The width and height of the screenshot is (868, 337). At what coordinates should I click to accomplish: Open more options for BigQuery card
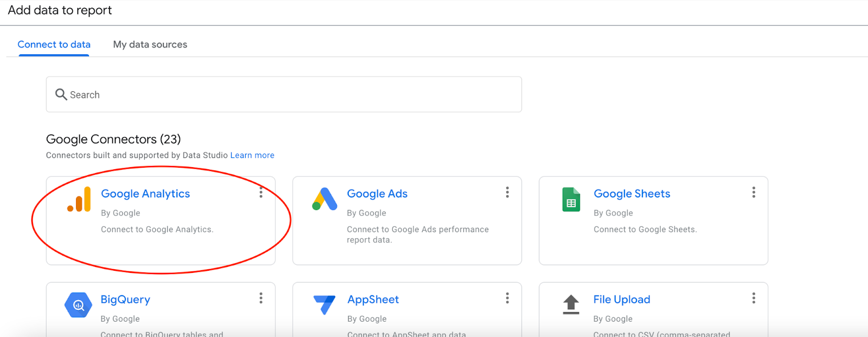coord(261,298)
